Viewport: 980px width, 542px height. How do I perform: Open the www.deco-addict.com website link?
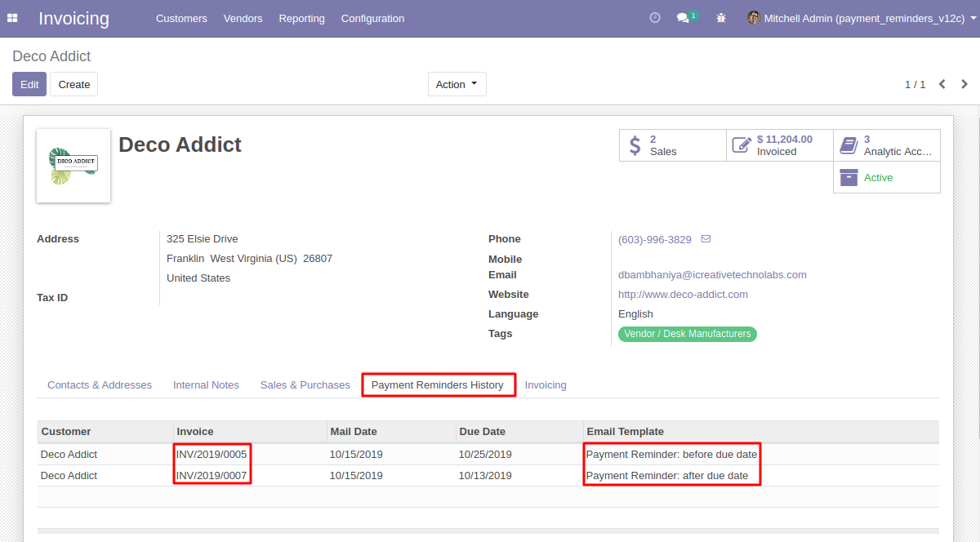pyautogui.click(x=683, y=294)
